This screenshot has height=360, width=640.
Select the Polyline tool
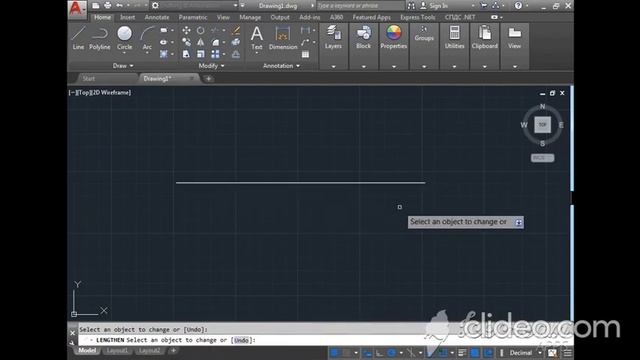tap(100, 38)
